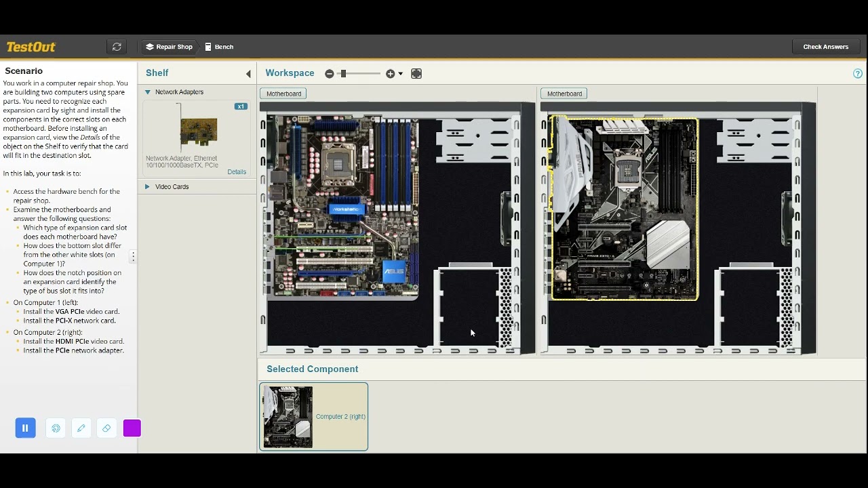The height and width of the screenshot is (488, 868).
Task: Click the refresh icon beside TestOut logo
Action: coord(117,47)
